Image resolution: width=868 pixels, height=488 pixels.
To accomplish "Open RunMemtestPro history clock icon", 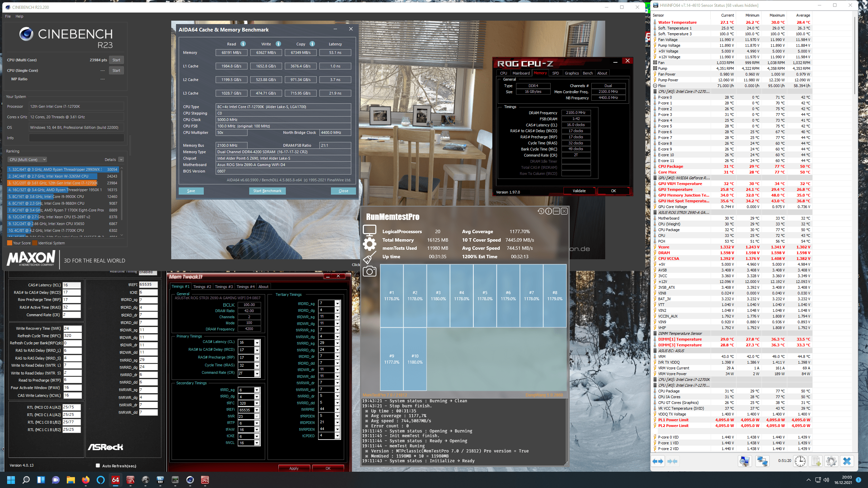I will (x=540, y=211).
